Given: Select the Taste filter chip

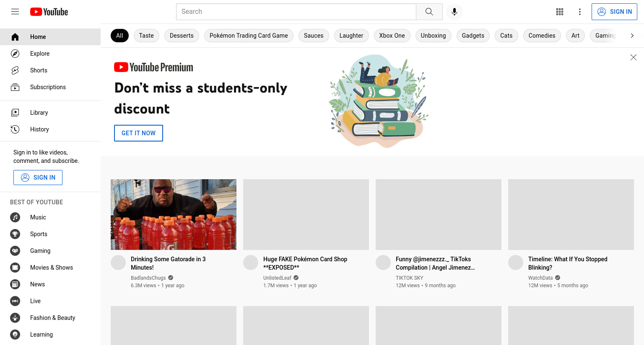Looking at the screenshot, I should (x=146, y=36).
